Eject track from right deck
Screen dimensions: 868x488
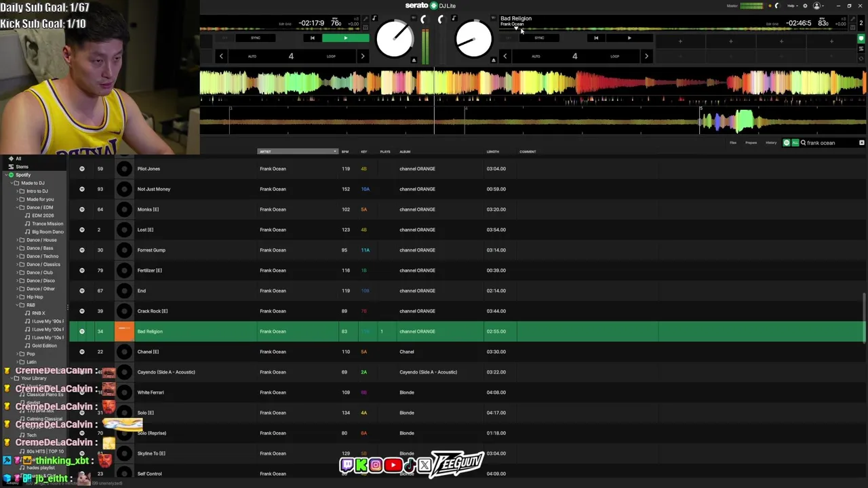(x=494, y=60)
